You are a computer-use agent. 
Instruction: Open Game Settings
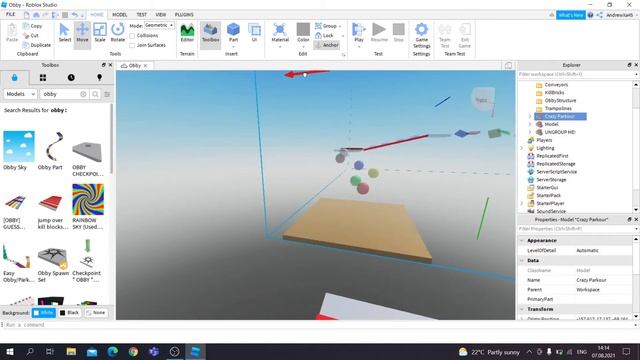click(421, 35)
